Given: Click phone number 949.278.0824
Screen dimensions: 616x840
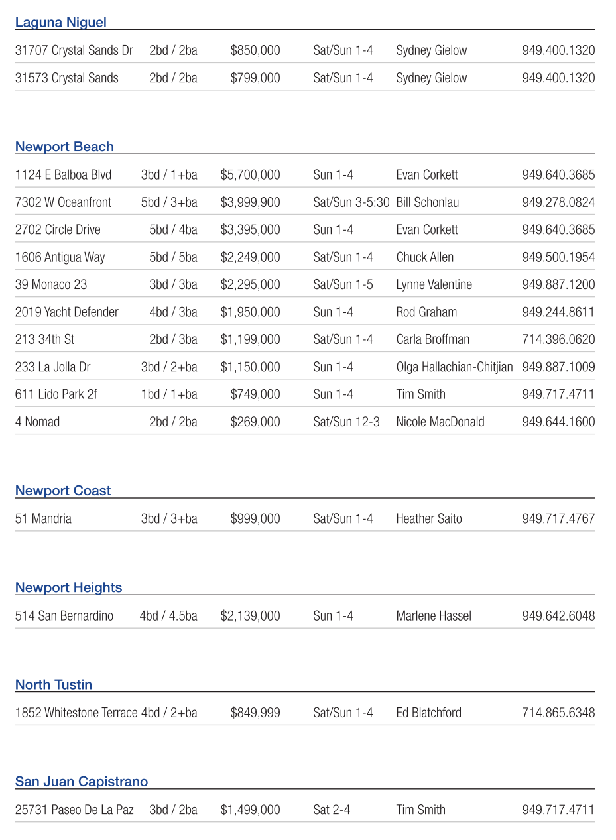Looking at the screenshot, I should [558, 202].
